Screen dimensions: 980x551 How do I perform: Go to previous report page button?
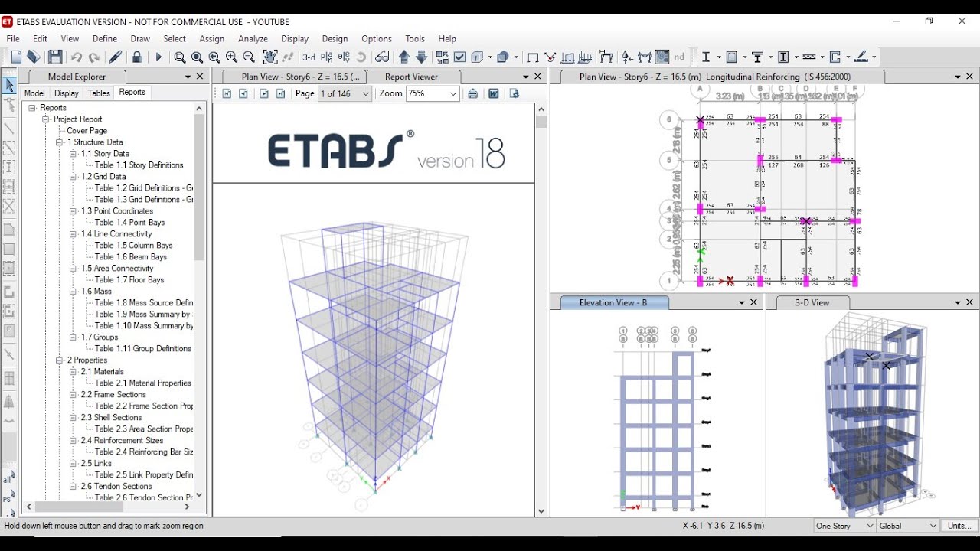tap(243, 93)
